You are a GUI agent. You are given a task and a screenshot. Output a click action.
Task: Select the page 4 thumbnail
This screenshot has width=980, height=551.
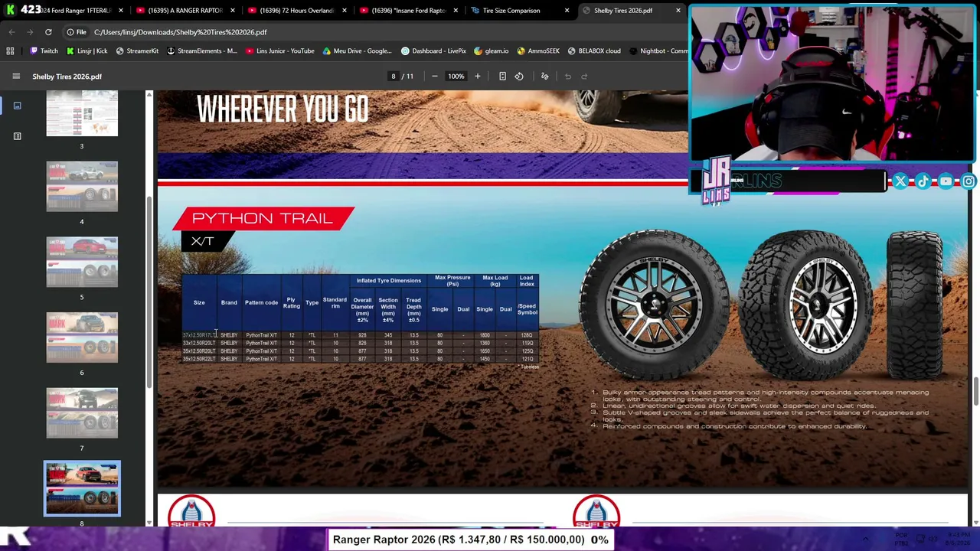(82, 186)
